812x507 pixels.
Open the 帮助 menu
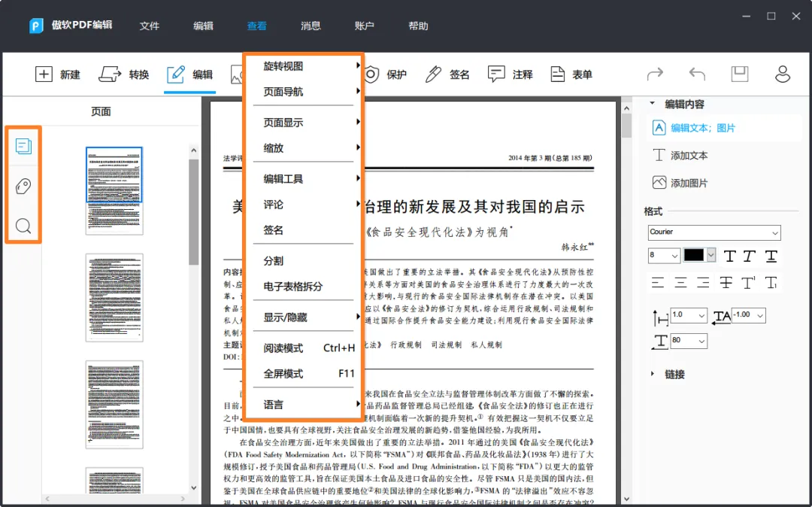click(x=419, y=26)
